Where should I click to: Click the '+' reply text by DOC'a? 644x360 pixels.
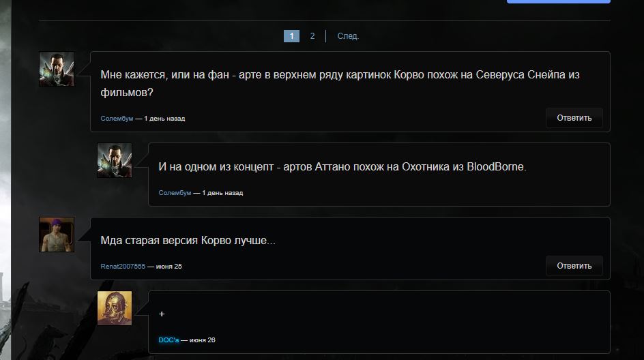tap(162, 314)
